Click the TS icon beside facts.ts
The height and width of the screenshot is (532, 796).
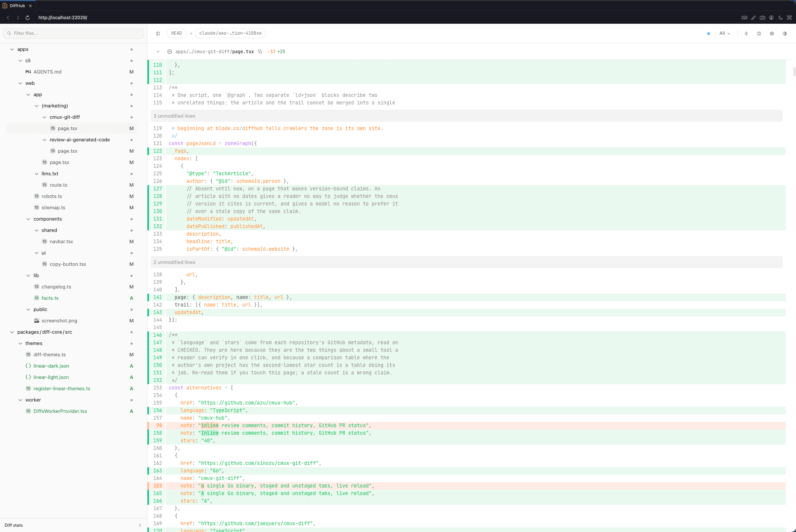pyautogui.click(x=37, y=298)
